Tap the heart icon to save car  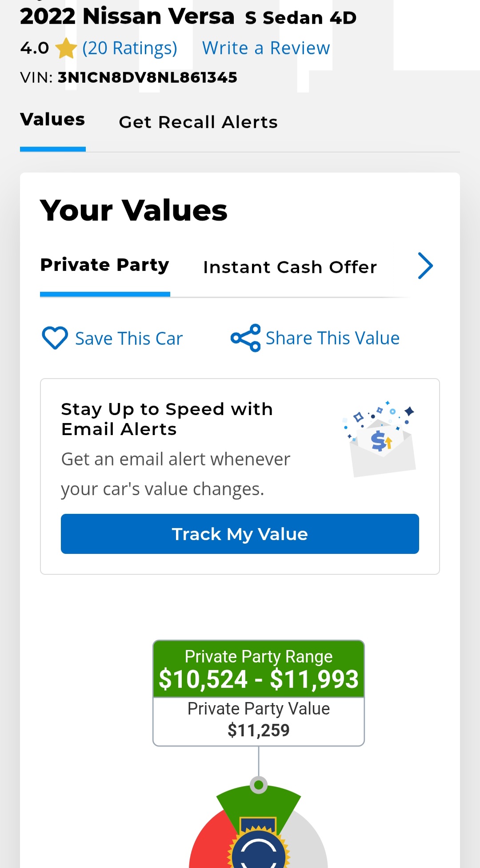click(55, 338)
